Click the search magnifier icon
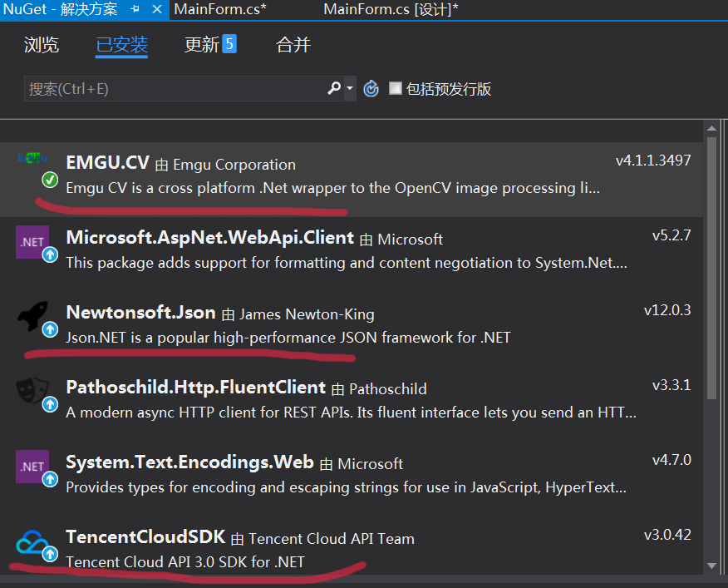This screenshot has height=588, width=728. point(334,88)
